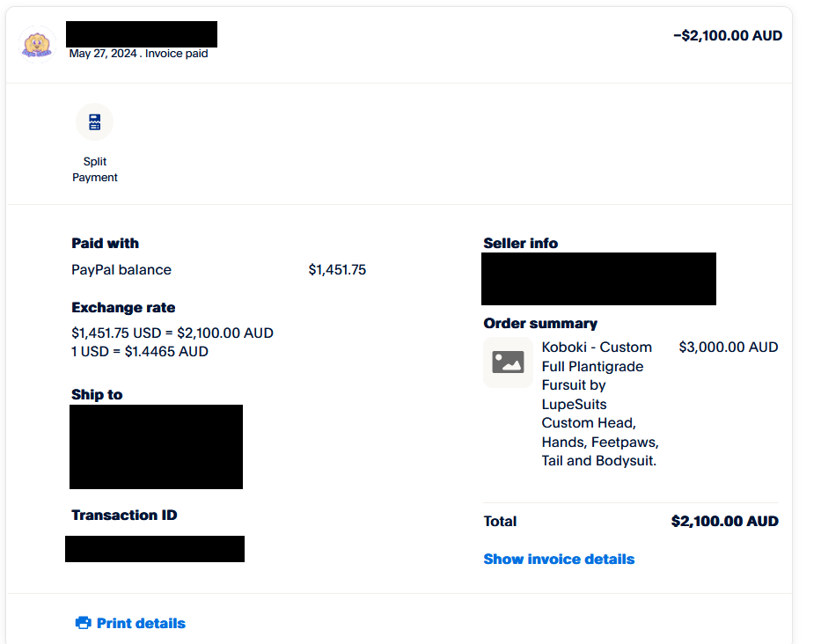Click the order item image placeholder
This screenshot has height=644, width=821.
click(508, 362)
